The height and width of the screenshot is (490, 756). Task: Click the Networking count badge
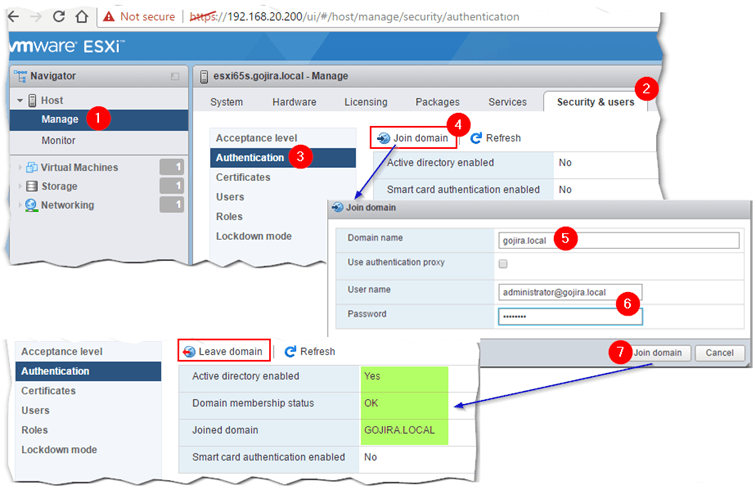(x=172, y=205)
